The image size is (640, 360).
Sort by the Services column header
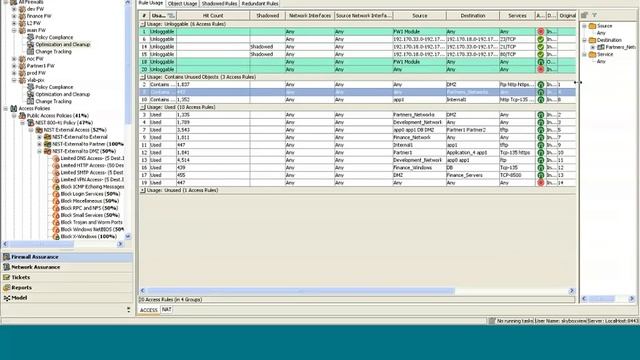coord(517,16)
